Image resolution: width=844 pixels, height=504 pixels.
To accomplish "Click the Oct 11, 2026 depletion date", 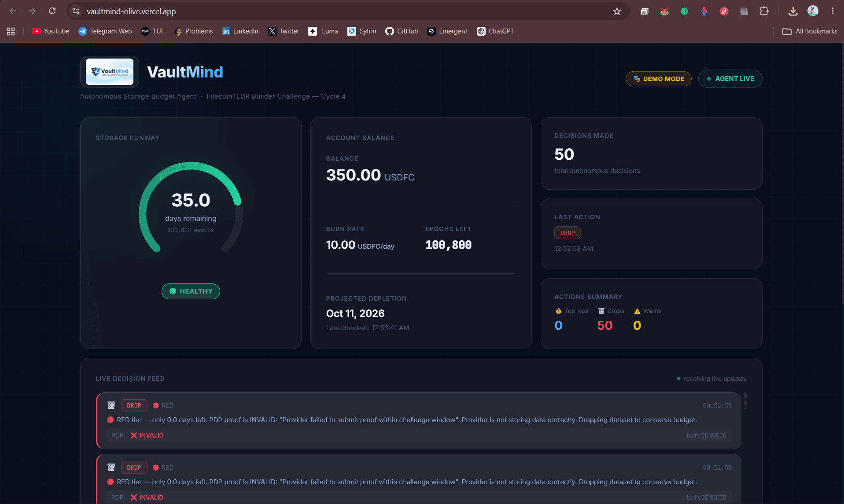I will (355, 313).
